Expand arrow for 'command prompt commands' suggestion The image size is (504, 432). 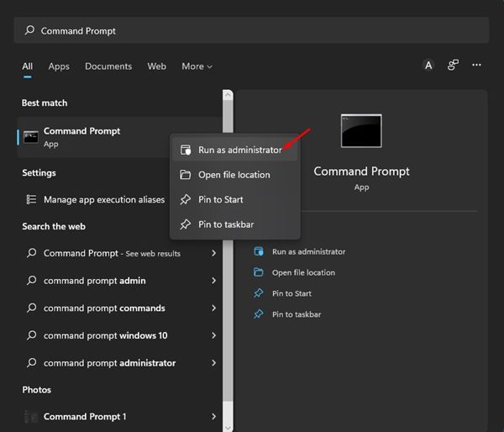click(213, 308)
